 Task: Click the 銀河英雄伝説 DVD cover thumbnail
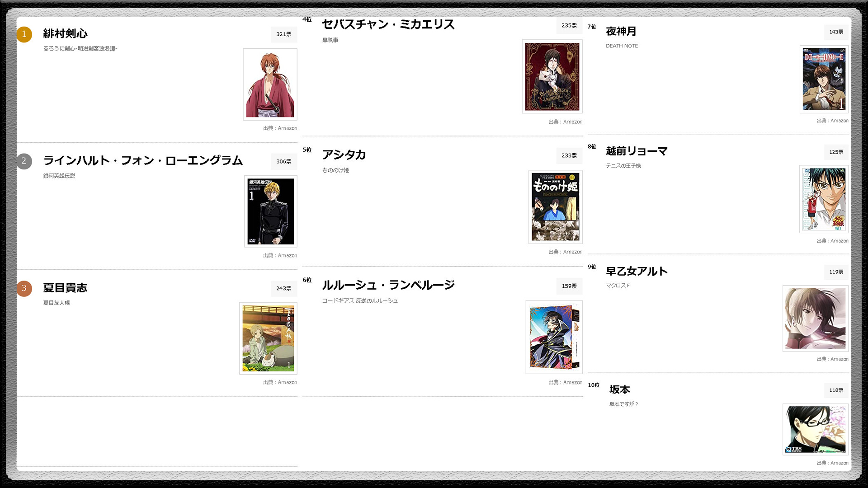[271, 211]
